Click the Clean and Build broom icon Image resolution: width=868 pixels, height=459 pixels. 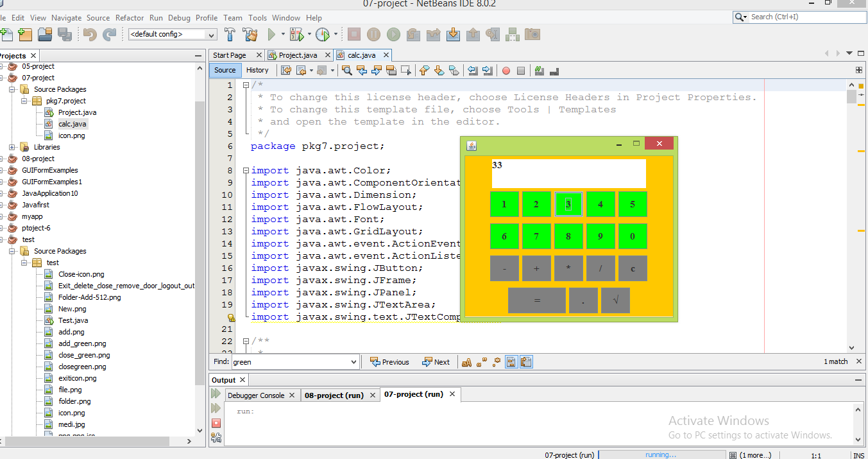tap(250, 34)
